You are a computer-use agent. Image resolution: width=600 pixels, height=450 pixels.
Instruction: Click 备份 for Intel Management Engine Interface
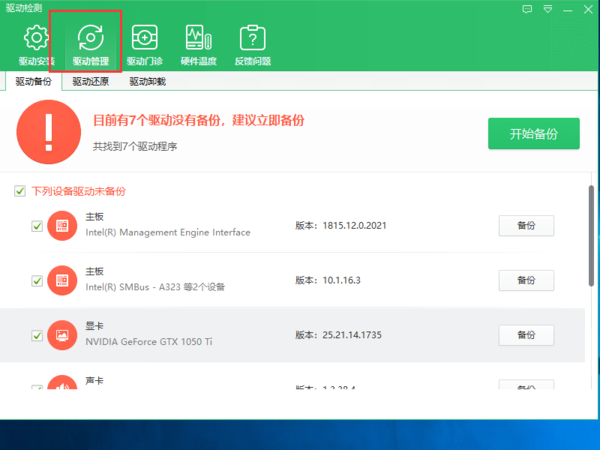pos(526,225)
